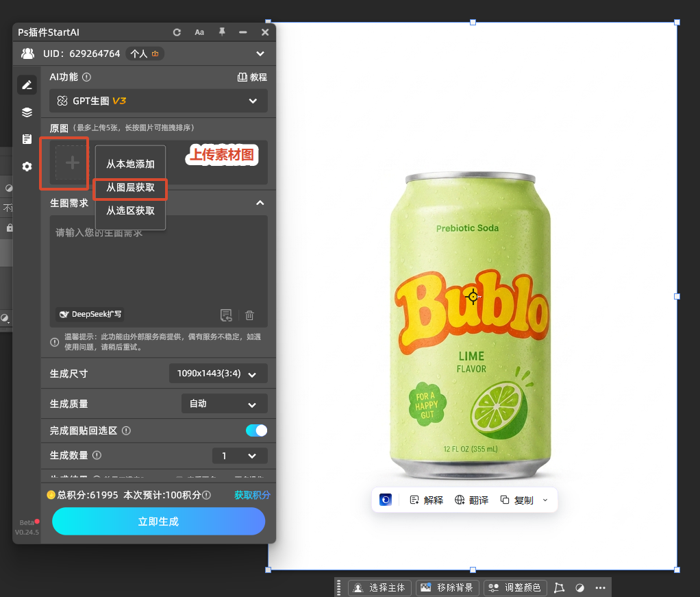Click the DeepSeek扩写 button
The height and width of the screenshot is (597, 700).
tap(90, 314)
